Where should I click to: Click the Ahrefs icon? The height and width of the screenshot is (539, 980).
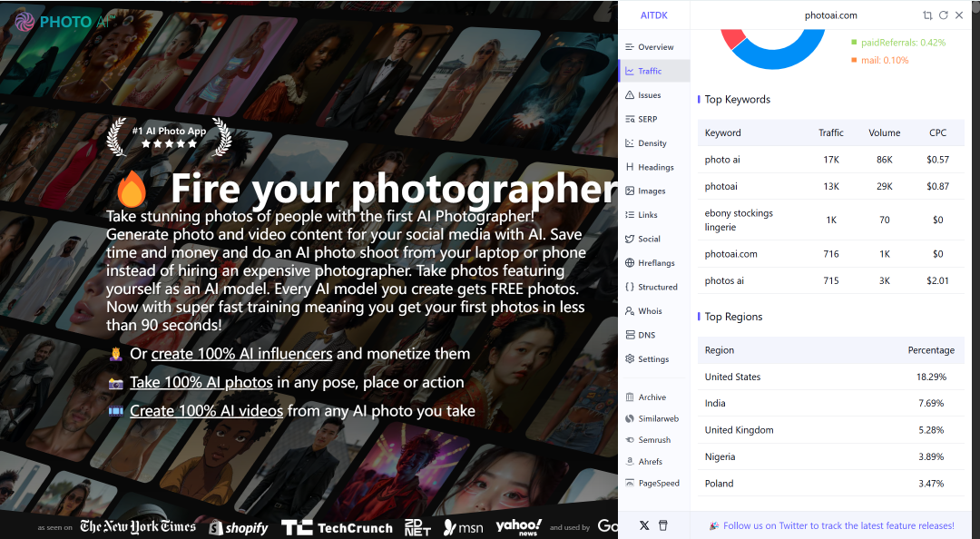tap(630, 462)
